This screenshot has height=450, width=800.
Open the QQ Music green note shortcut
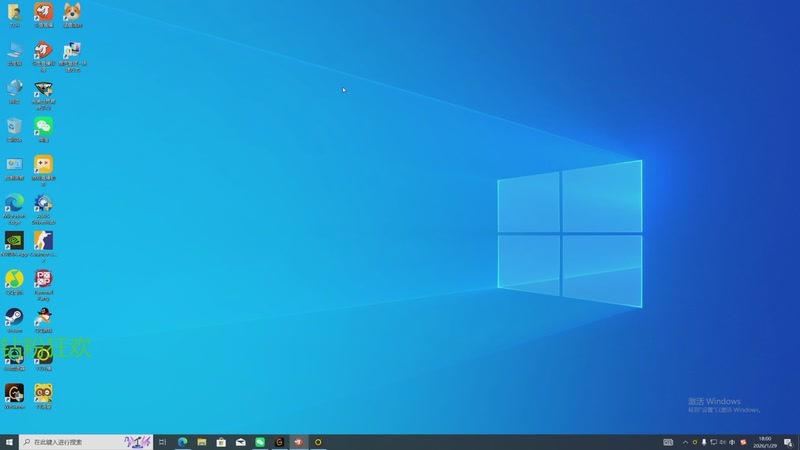(14, 282)
